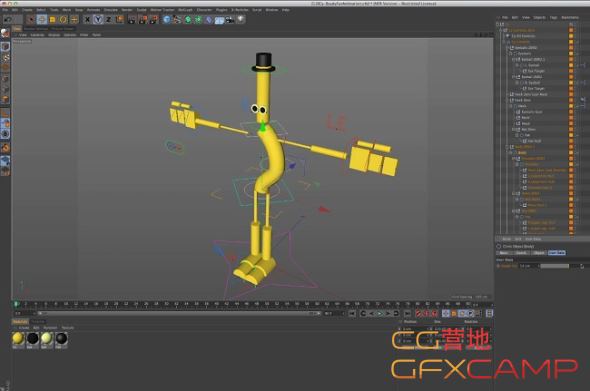
Task: Go to the end of the animation
Action: click(x=407, y=313)
